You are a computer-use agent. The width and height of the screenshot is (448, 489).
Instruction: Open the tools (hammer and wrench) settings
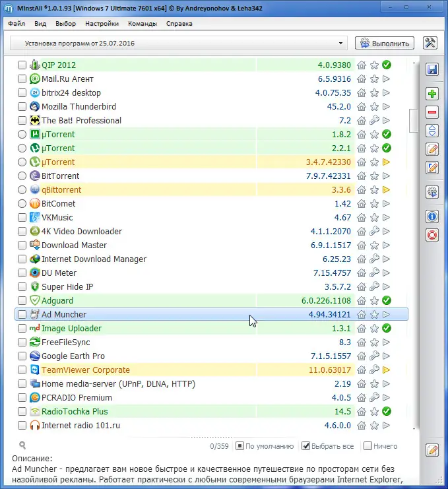430,44
